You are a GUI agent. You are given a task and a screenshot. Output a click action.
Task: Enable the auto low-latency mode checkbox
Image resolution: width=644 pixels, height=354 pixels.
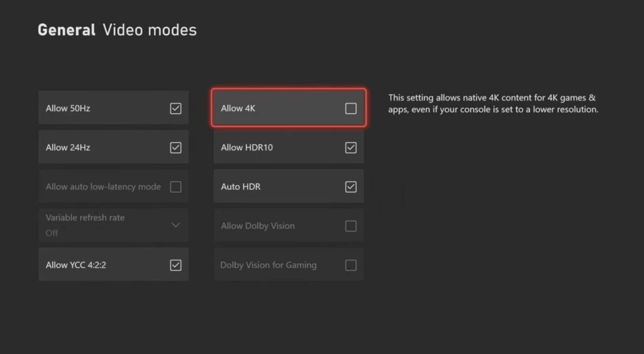point(175,187)
